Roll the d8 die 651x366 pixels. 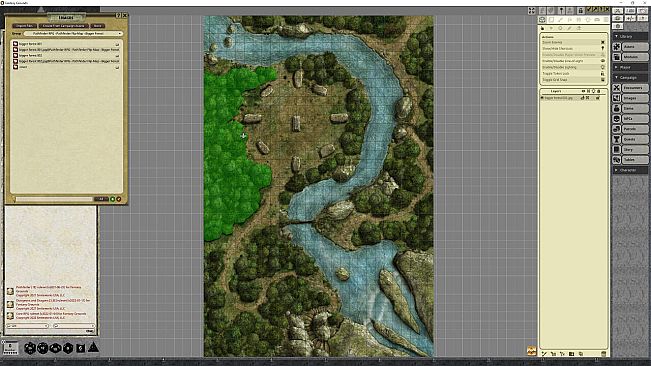(x=68, y=348)
